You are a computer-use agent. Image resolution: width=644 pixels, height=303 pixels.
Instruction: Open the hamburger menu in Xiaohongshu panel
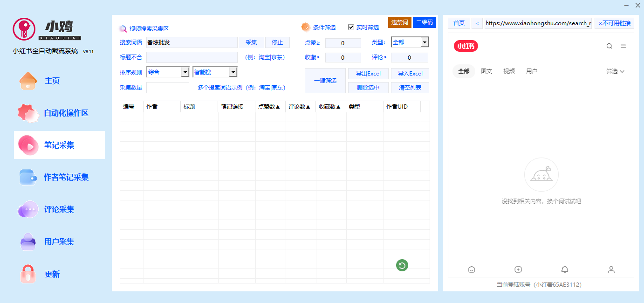coord(623,46)
